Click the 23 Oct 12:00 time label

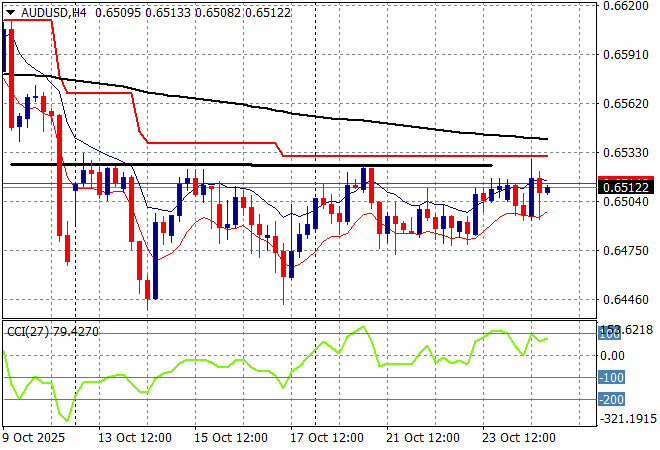[519, 438]
